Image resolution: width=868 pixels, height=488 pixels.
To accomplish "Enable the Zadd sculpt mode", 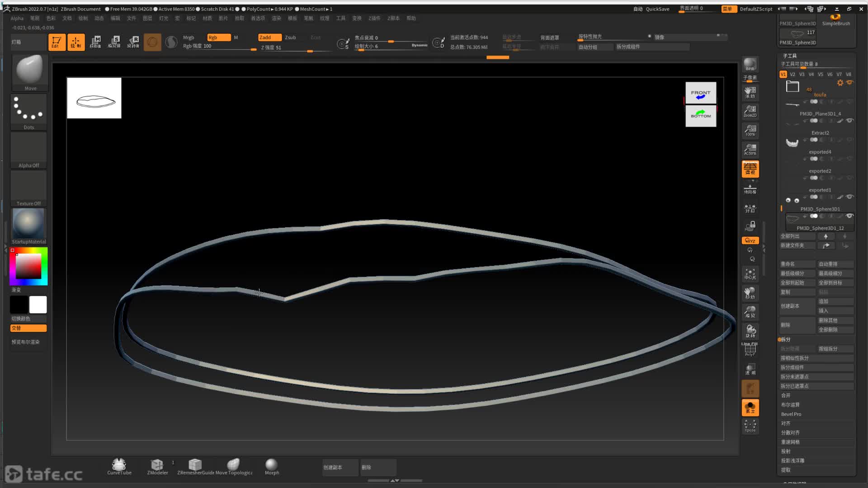I will click(269, 38).
